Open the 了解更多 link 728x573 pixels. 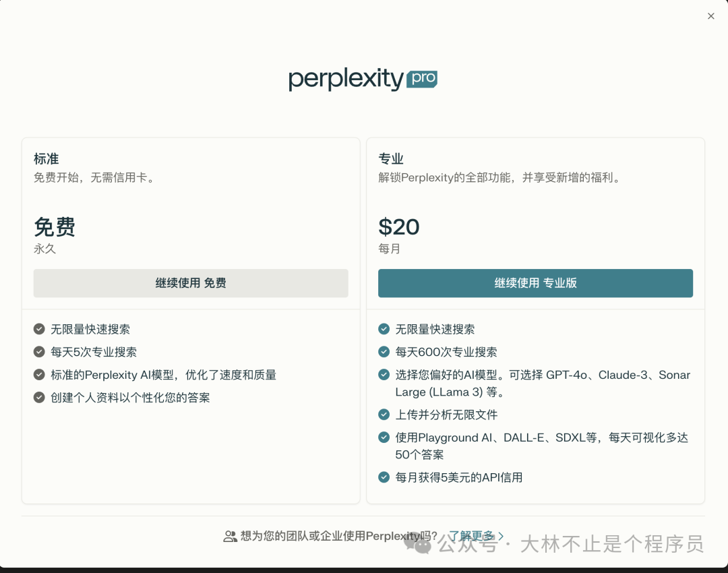coord(471,536)
